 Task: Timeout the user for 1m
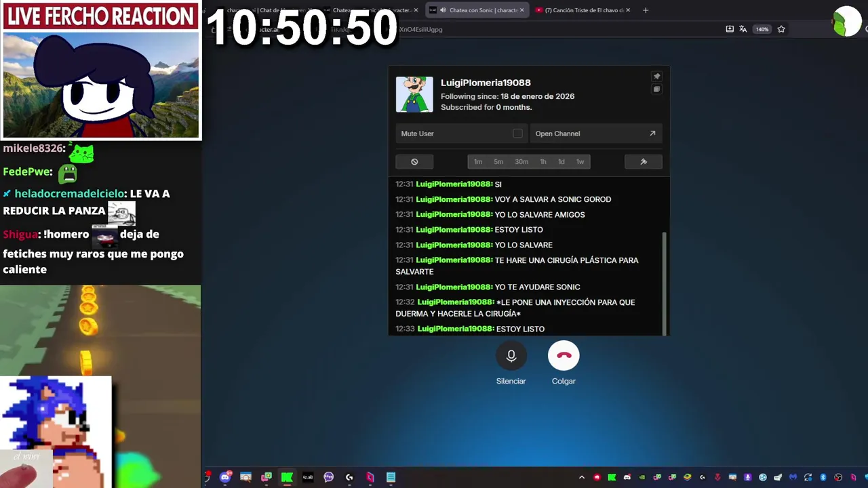click(x=478, y=161)
